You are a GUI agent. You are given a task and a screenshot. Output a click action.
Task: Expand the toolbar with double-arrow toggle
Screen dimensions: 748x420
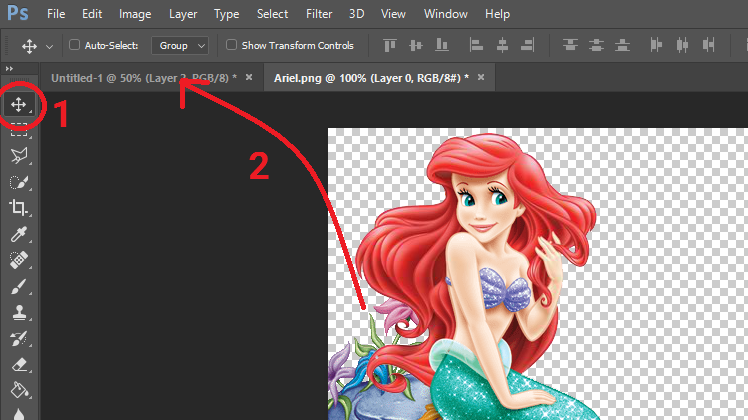click(9, 69)
